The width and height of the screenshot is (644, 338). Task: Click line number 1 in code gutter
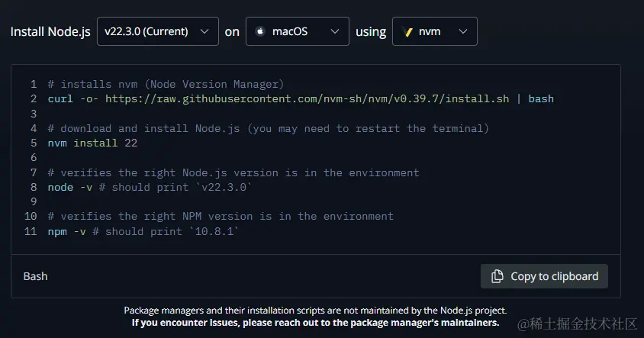click(x=34, y=84)
